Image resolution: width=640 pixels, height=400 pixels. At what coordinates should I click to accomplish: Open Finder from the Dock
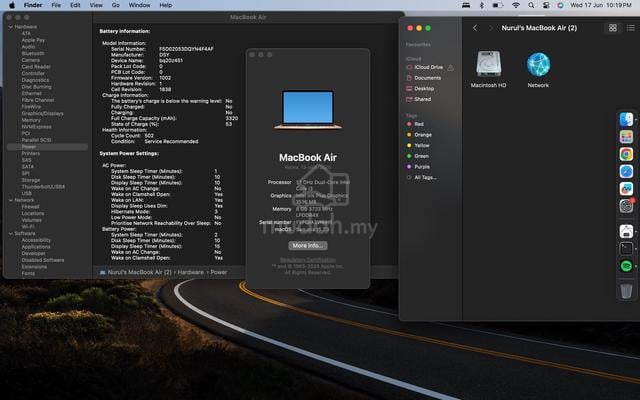click(626, 119)
